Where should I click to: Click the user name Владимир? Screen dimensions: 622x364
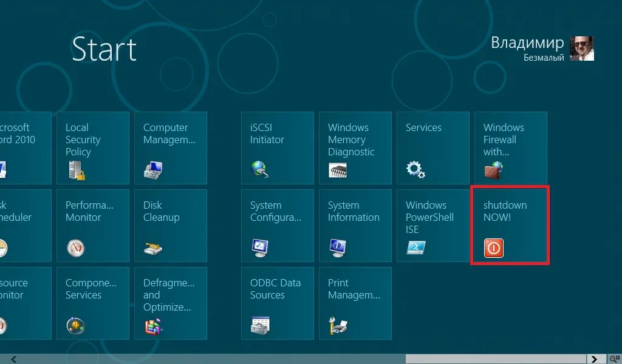click(527, 43)
